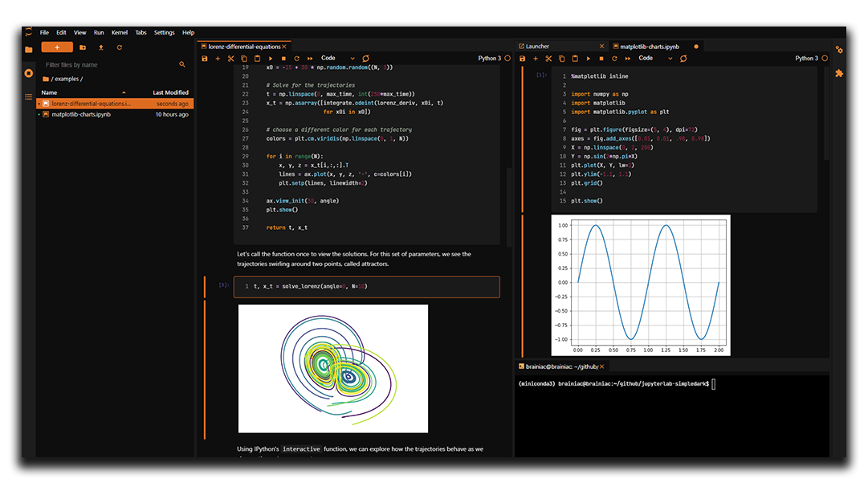
Task: Open the File Browser sidebar tab
Action: pyautogui.click(x=29, y=49)
